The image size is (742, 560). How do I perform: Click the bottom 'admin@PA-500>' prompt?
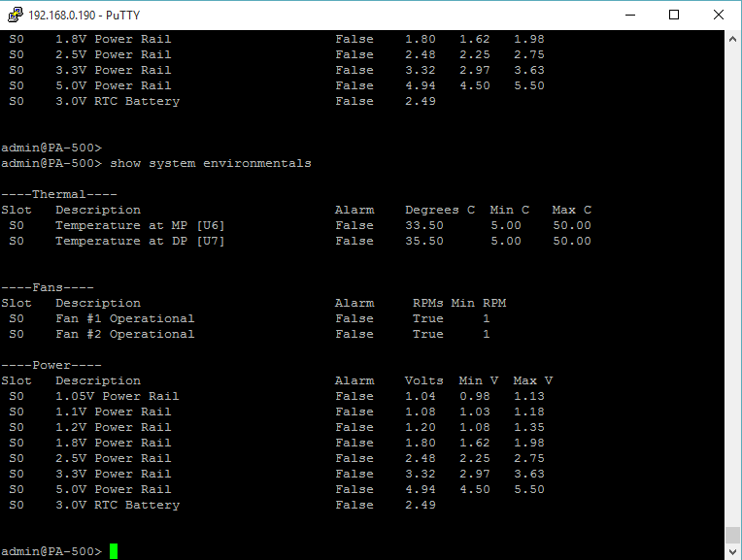[51, 551]
